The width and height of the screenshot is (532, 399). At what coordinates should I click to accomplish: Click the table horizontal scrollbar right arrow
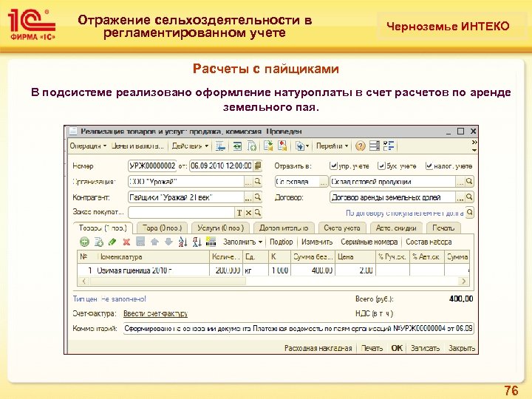point(463,282)
